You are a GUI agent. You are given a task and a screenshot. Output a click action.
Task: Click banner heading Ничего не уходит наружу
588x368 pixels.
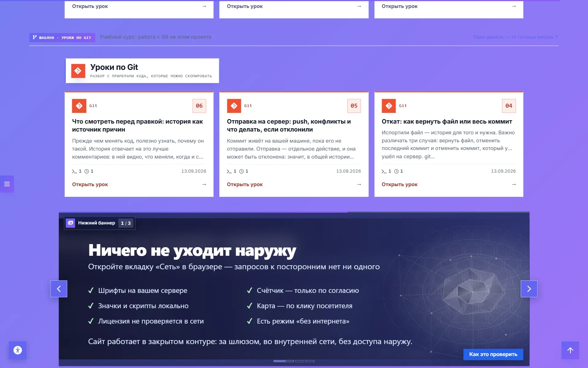pyautogui.click(x=192, y=250)
